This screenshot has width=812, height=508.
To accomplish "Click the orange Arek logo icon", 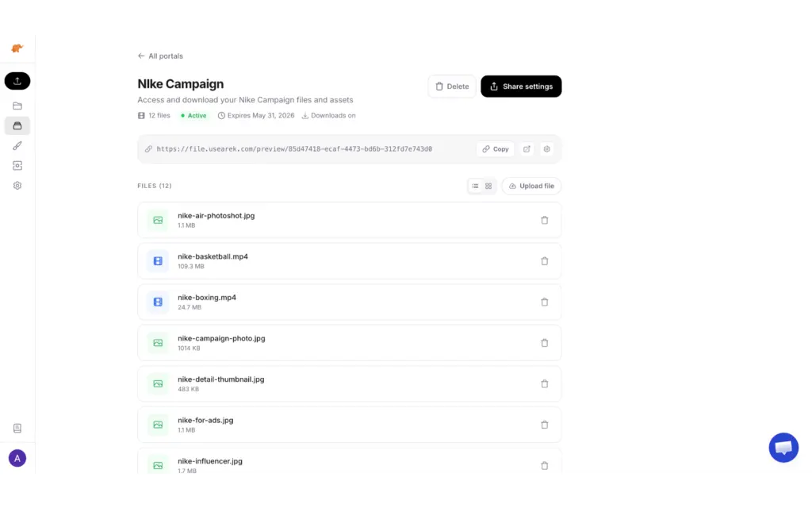I will [x=17, y=48].
